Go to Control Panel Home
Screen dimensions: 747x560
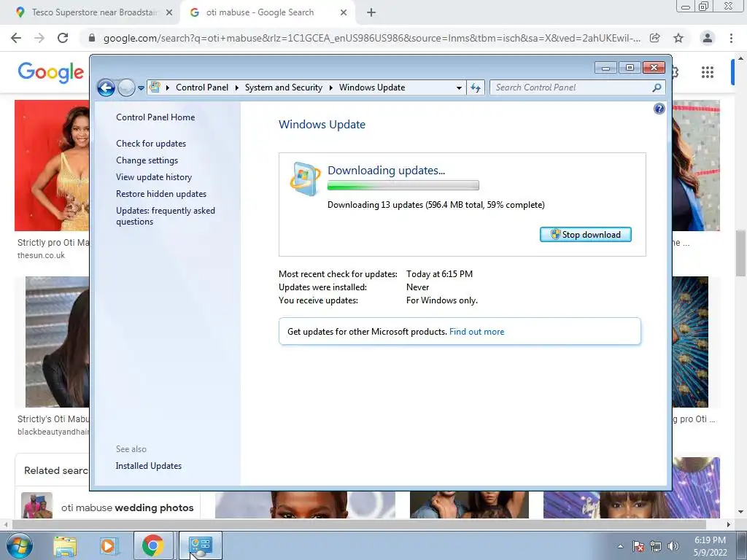click(x=155, y=117)
